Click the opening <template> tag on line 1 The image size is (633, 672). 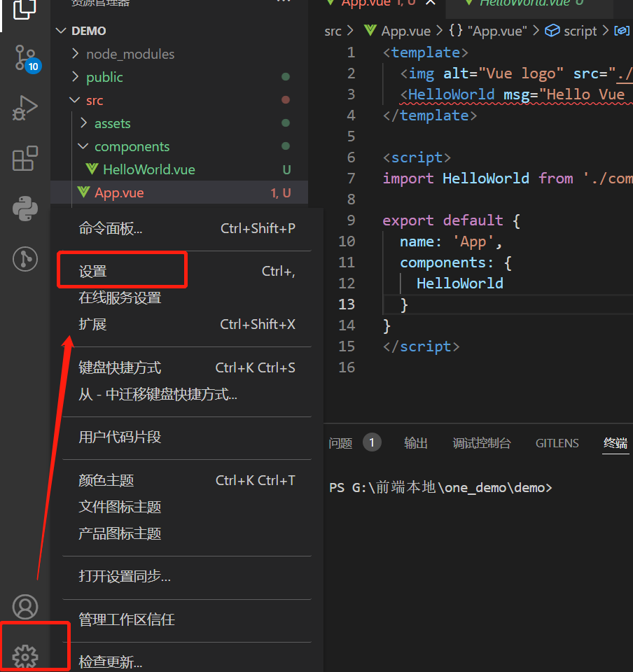click(x=425, y=52)
